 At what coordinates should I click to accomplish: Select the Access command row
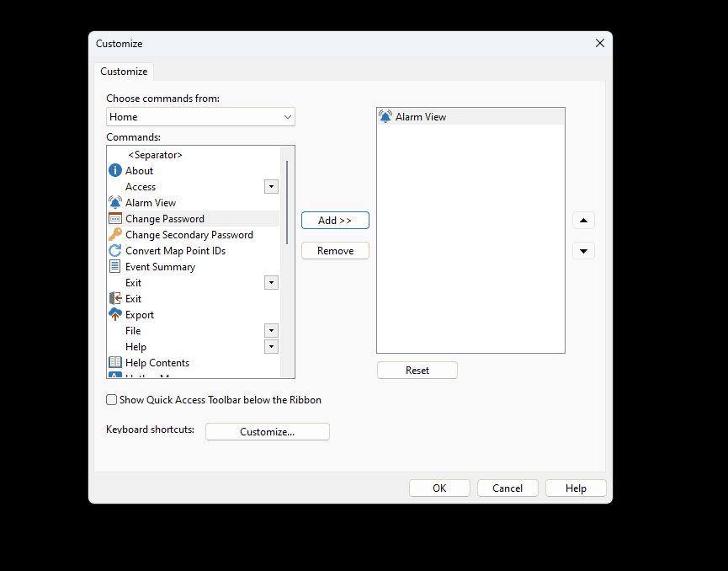pos(193,187)
